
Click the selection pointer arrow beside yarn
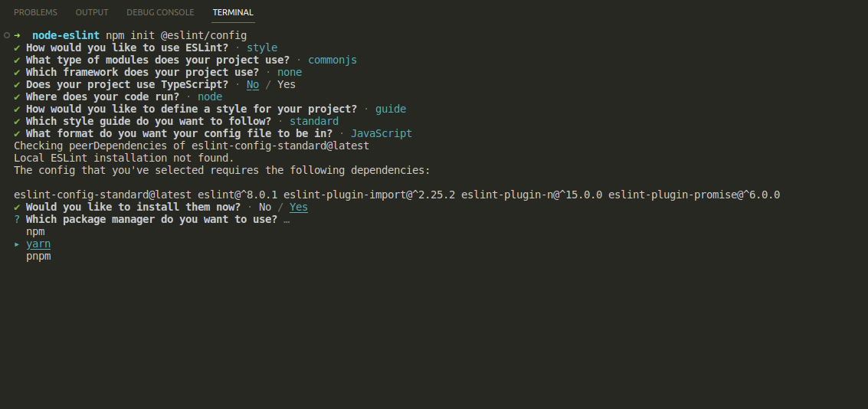[17, 244]
